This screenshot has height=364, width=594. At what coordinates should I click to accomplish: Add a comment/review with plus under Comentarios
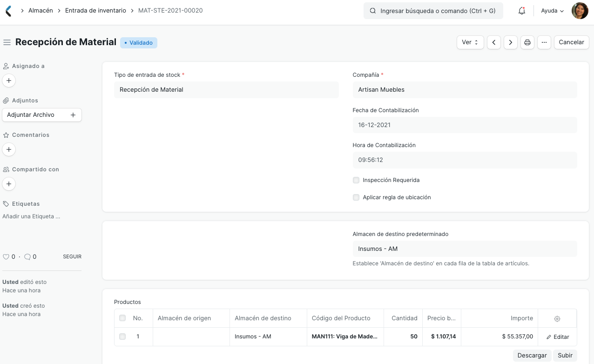[9, 149]
